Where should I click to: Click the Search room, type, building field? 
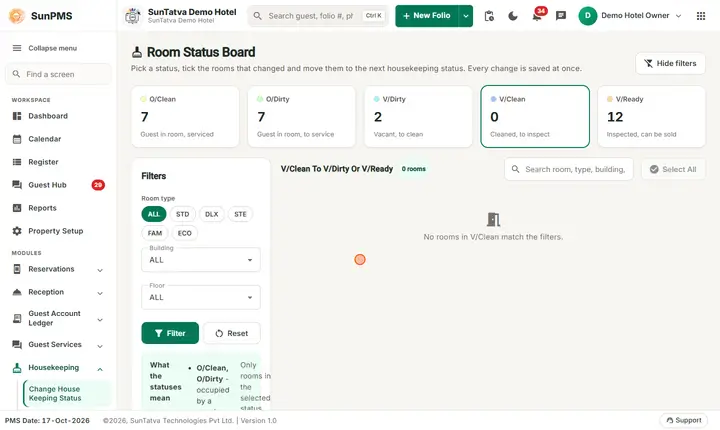click(x=568, y=170)
